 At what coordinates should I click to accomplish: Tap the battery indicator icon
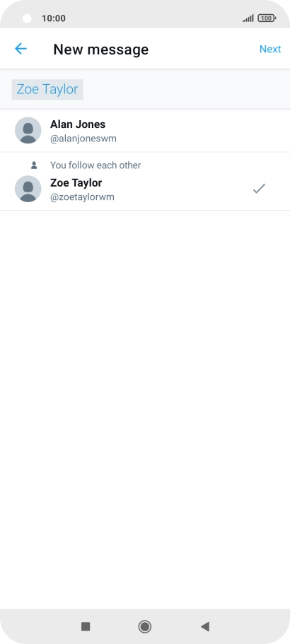[267, 18]
